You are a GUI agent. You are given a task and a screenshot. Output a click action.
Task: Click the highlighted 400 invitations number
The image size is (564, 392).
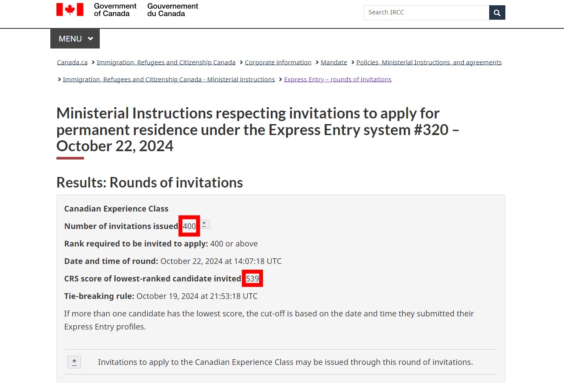(189, 226)
